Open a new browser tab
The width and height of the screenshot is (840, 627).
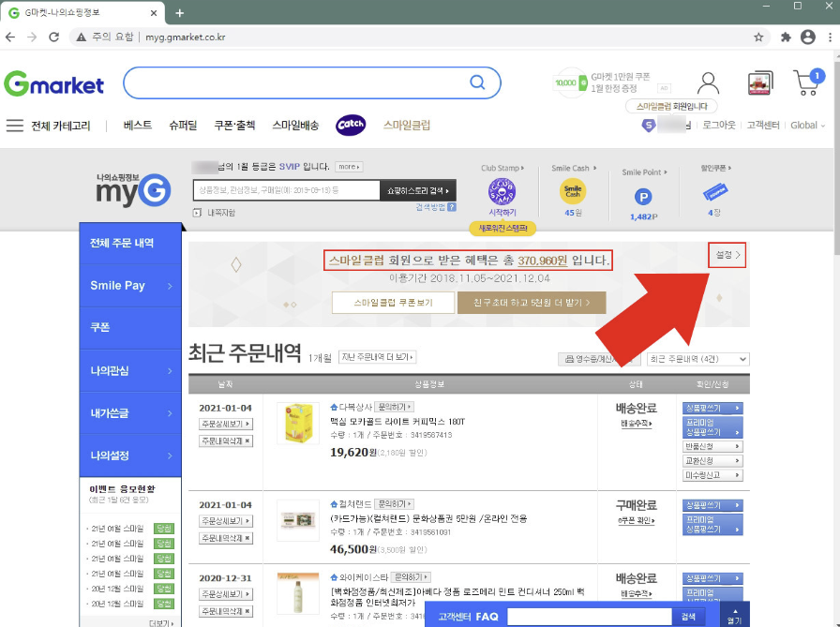point(179,13)
